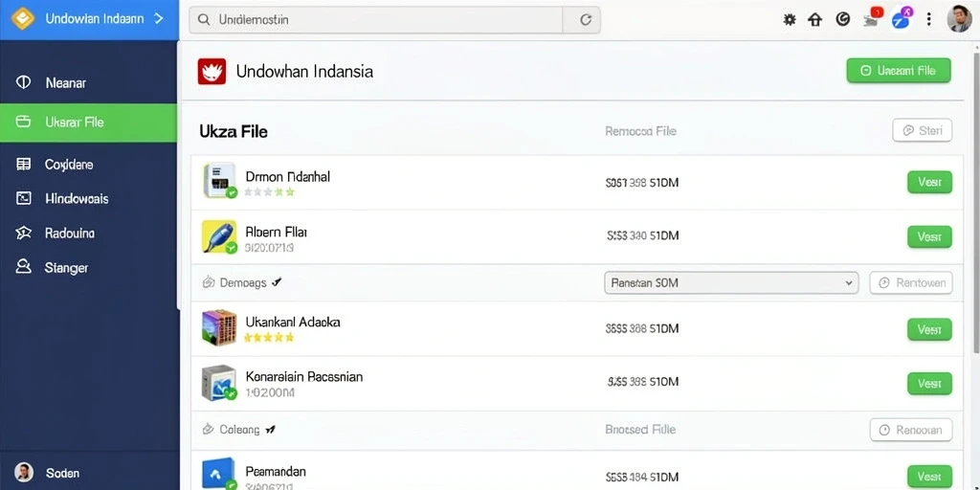Click the blue Peamandan file icon

(219, 473)
